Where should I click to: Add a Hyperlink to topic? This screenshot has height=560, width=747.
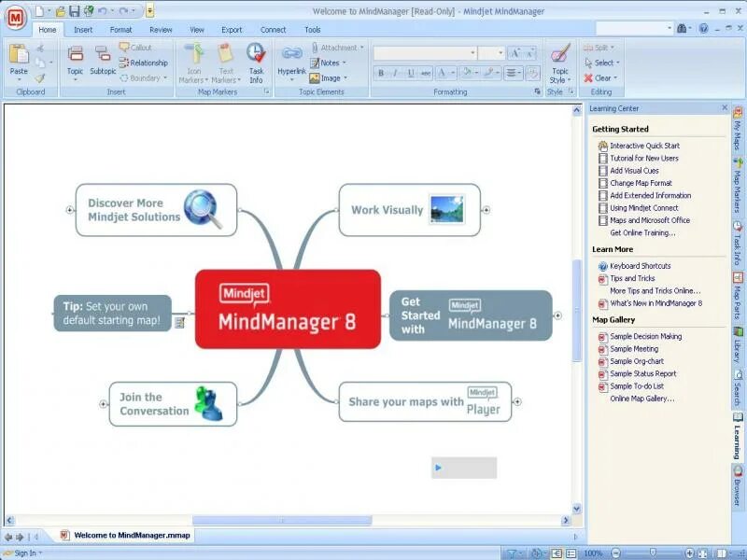click(291, 63)
